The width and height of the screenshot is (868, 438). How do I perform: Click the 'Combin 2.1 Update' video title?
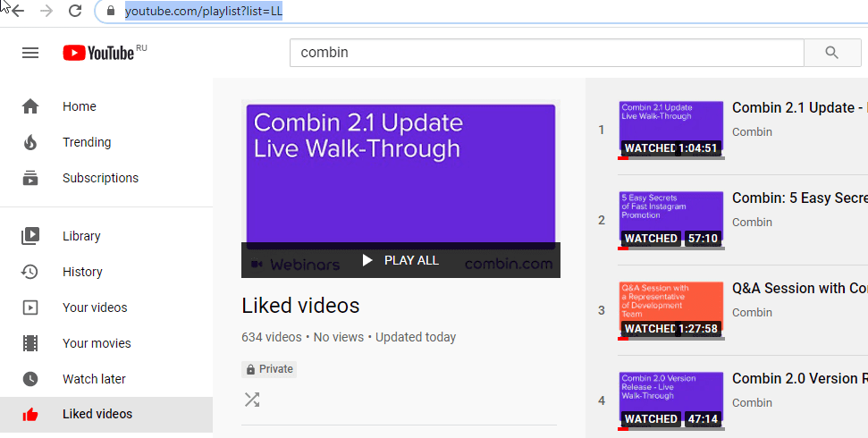[x=799, y=108]
